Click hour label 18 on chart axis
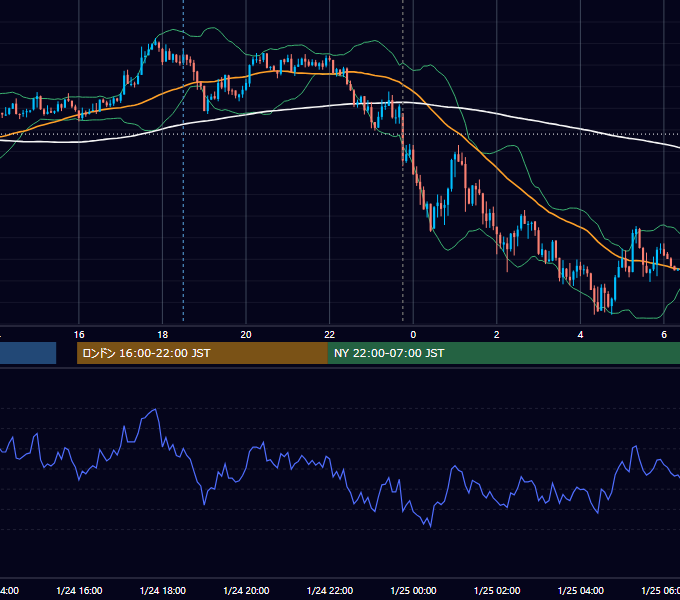 pyautogui.click(x=163, y=335)
